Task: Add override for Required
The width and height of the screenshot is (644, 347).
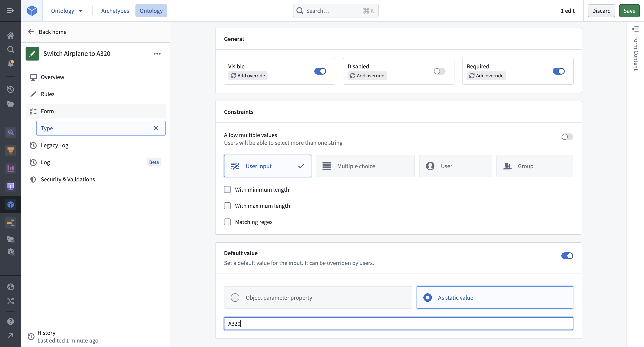Action: click(x=486, y=75)
